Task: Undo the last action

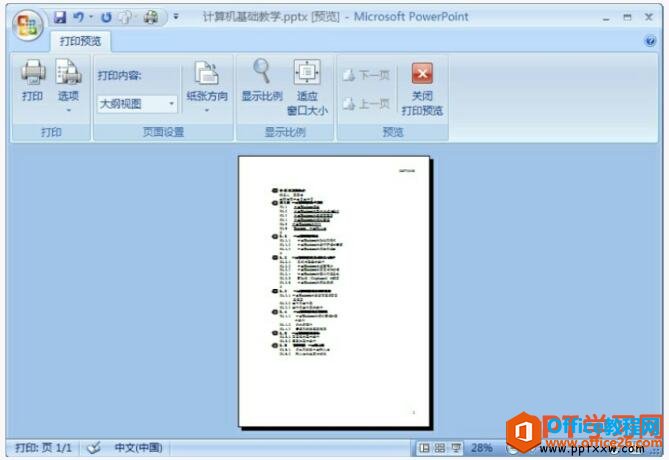Action: pos(79,17)
